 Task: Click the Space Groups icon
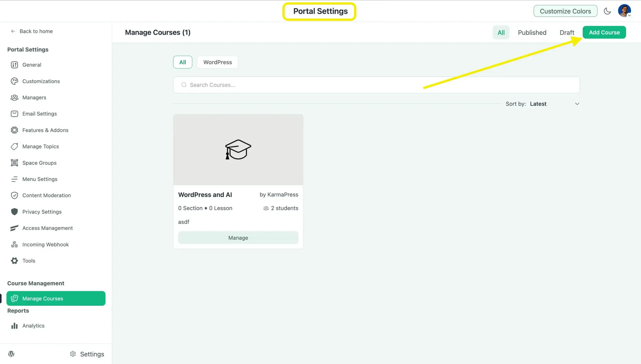coord(14,163)
